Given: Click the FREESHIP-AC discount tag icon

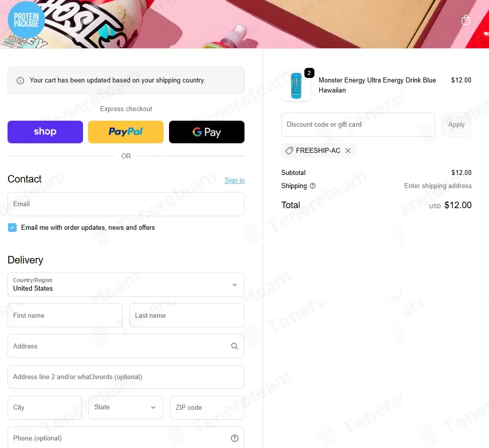Looking at the screenshot, I should (289, 151).
